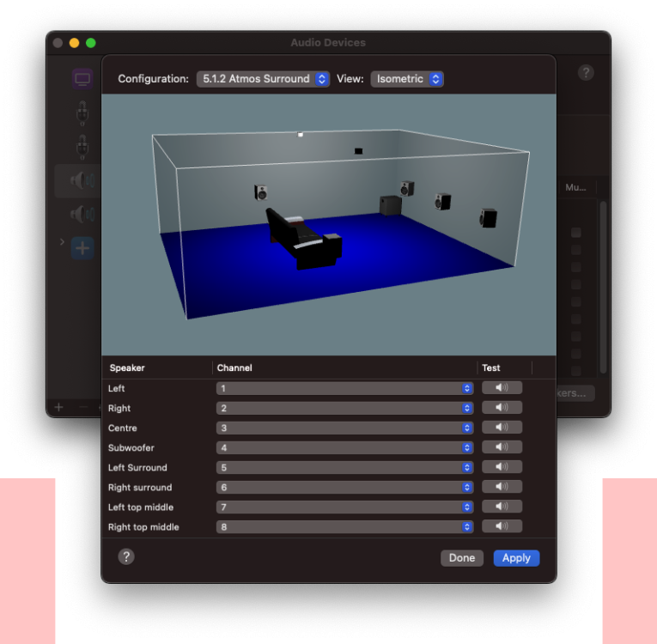Click the Channel column header
This screenshot has width=657, height=644.
tap(234, 368)
